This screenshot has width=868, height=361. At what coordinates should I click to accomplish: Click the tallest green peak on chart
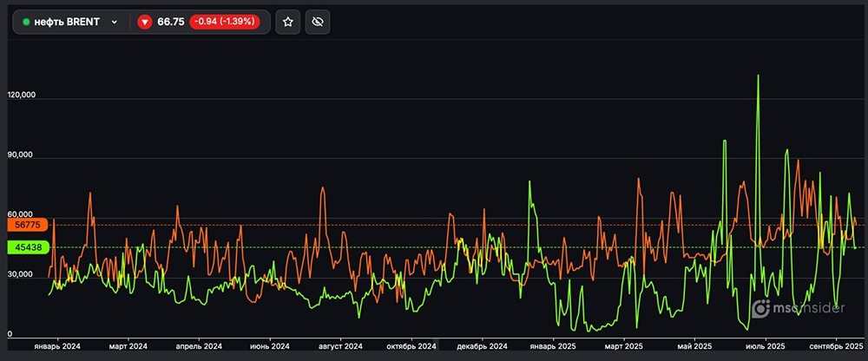[758, 76]
